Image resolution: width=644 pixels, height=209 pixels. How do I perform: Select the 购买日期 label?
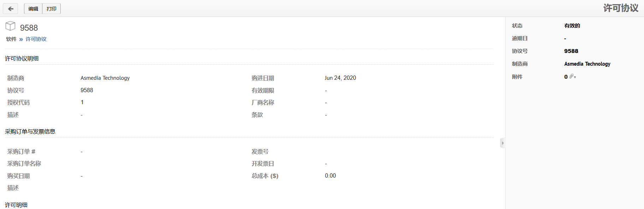point(18,176)
